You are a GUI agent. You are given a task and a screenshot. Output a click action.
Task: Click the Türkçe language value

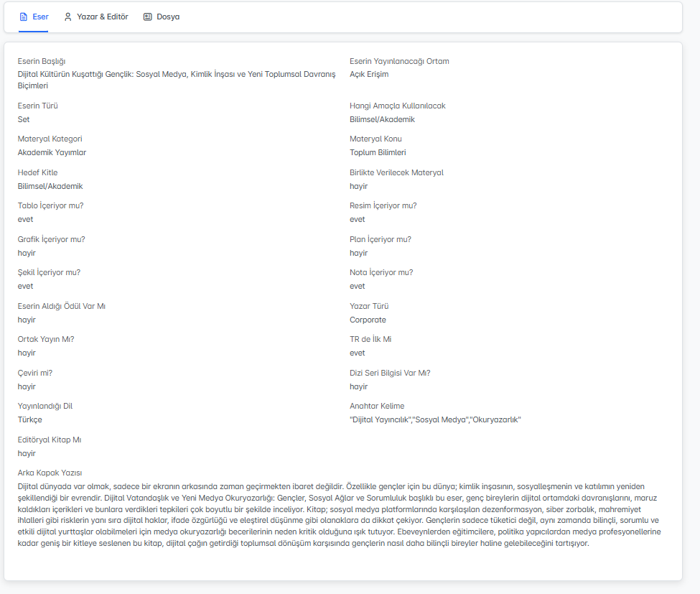(x=30, y=419)
